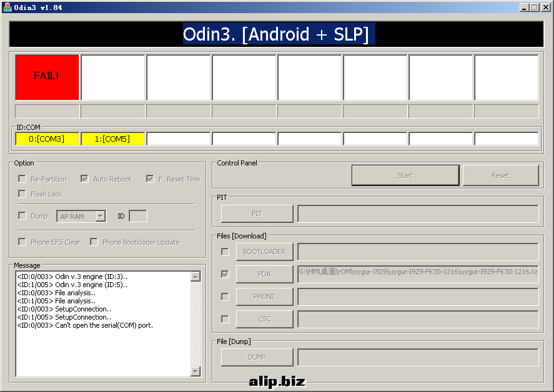Click the Message log scroll down arrow
This screenshot has height=392, width=554.
(x=195, y=371)
